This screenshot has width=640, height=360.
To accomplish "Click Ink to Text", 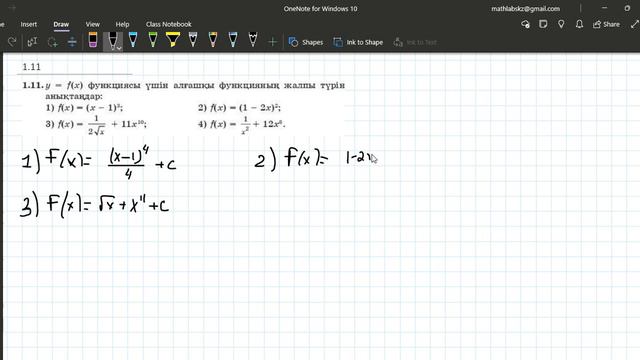I will pyautogui.click(x=415, y=42).
